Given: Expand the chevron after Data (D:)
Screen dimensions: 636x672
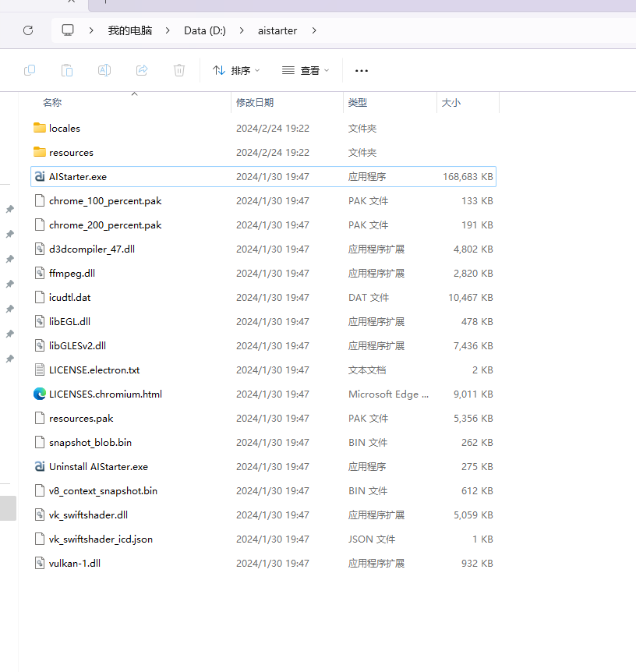Looking at the screenshot, I should tap(242, 30).
